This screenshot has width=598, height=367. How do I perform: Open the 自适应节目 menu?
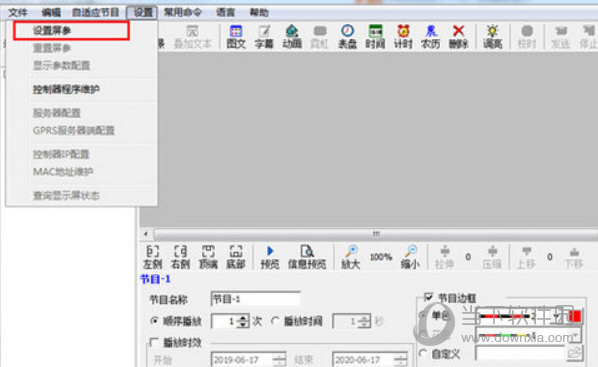coord(96,13)
